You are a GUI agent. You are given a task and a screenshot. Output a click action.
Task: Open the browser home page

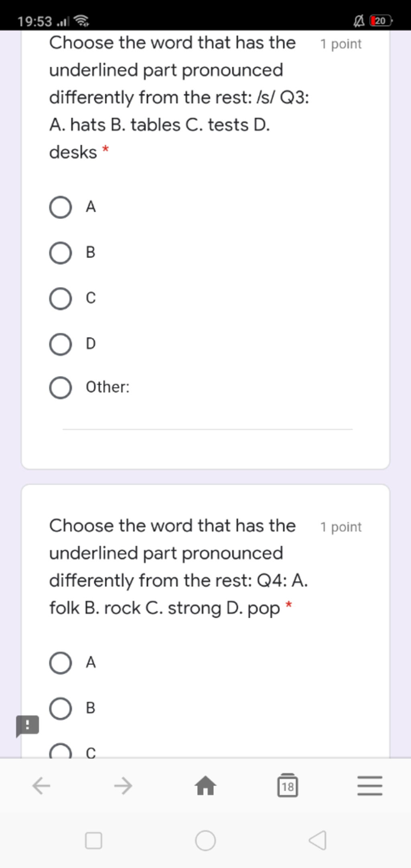point(205,785)
